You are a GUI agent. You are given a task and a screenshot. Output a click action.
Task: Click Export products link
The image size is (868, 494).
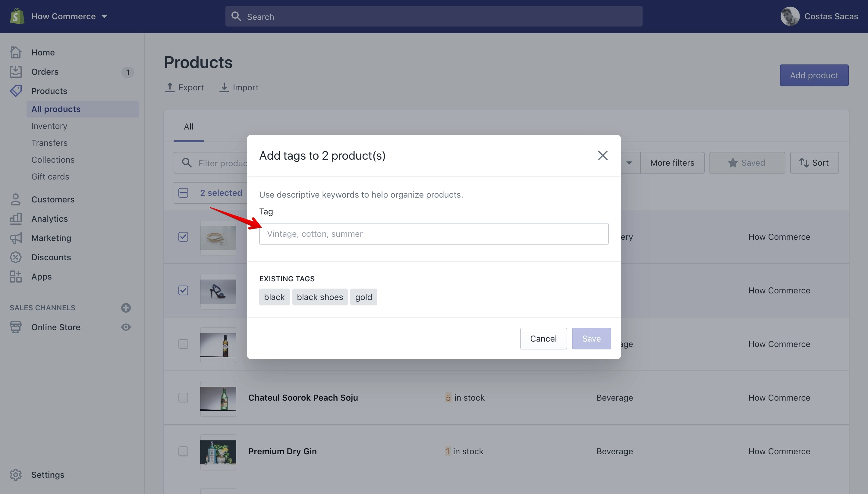click(x=184, y=88)
